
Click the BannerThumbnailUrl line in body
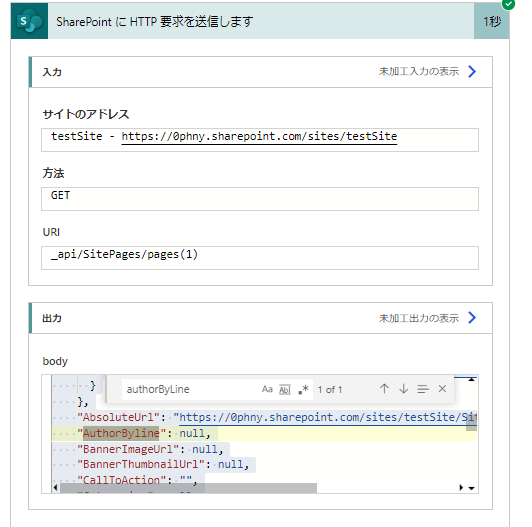coord(163,464)
